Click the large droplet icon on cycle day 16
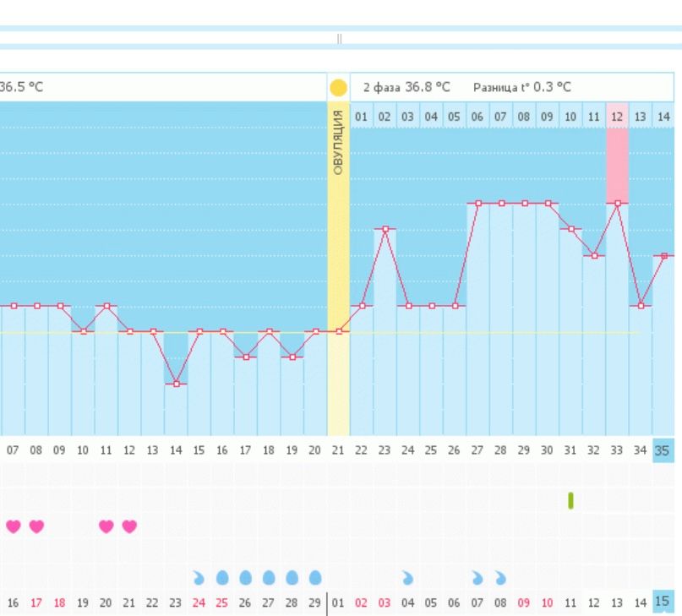The height and width of the screenshot is (616, 682). (x=222, y=577)
